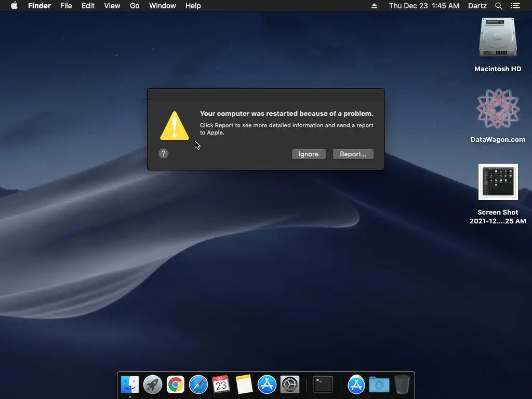The image size is (532, 399).
Task: Open Calendar from the Dock
Action: tap(221, 384)
